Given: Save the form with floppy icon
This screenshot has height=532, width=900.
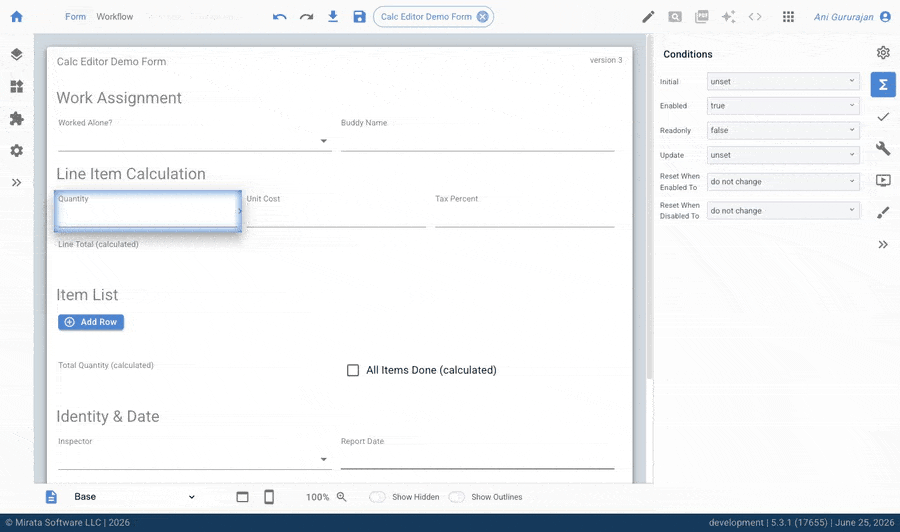Looking at the screenshot, I should (x=359, y=17).
